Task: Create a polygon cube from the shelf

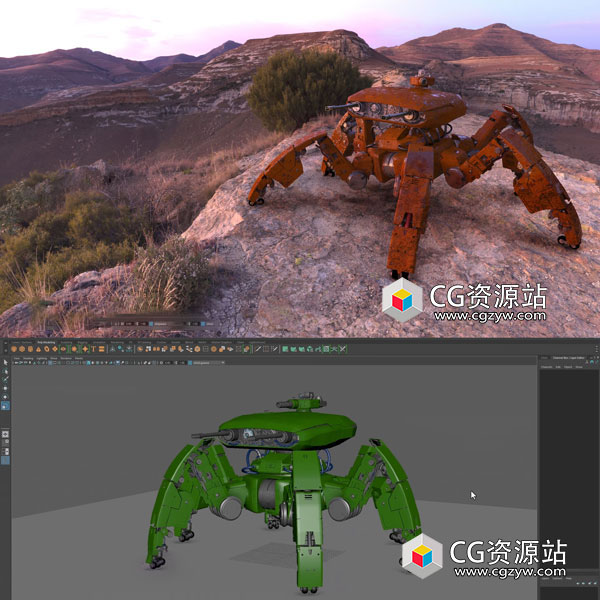Action: (22, 349)
